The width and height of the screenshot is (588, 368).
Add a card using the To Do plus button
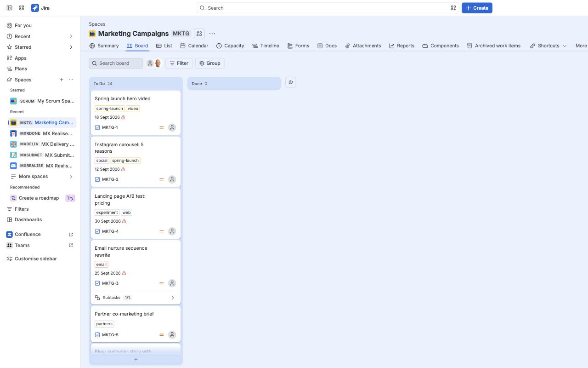coord(136,359)
